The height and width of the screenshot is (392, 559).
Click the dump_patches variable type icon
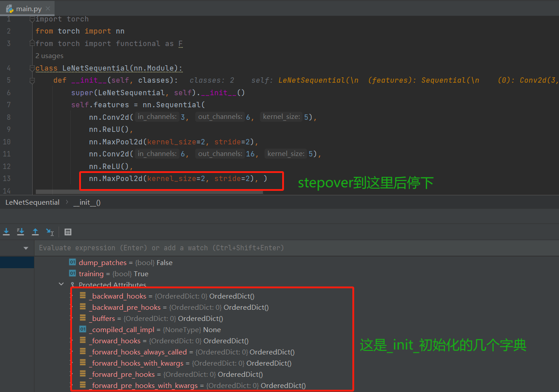coord(72,262)
